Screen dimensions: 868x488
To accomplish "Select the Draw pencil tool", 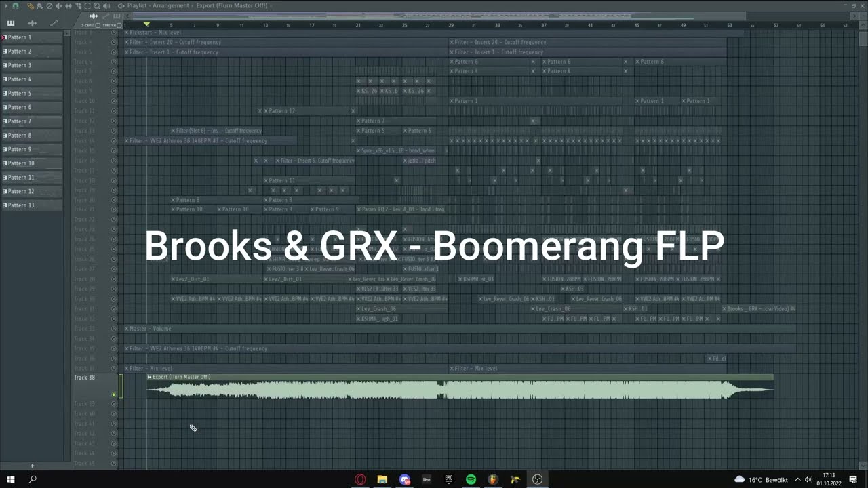I will click(31, 6).
